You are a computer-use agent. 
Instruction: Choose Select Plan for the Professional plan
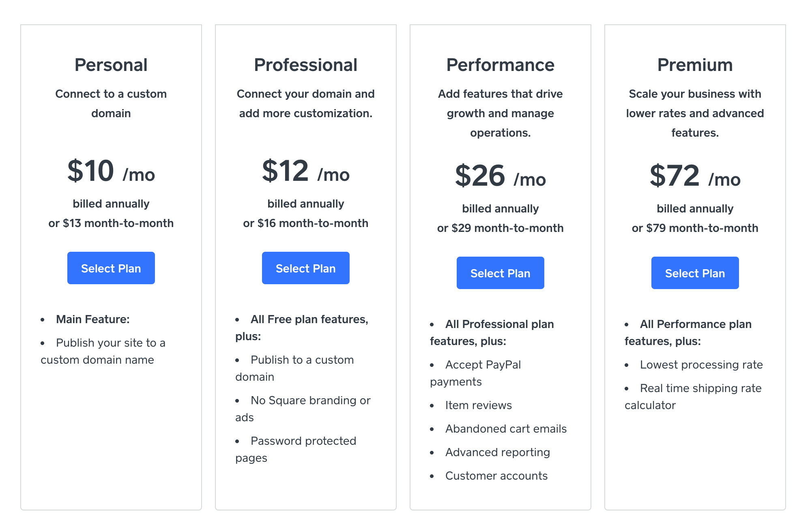pyautogui.click(x=305, y=268)
